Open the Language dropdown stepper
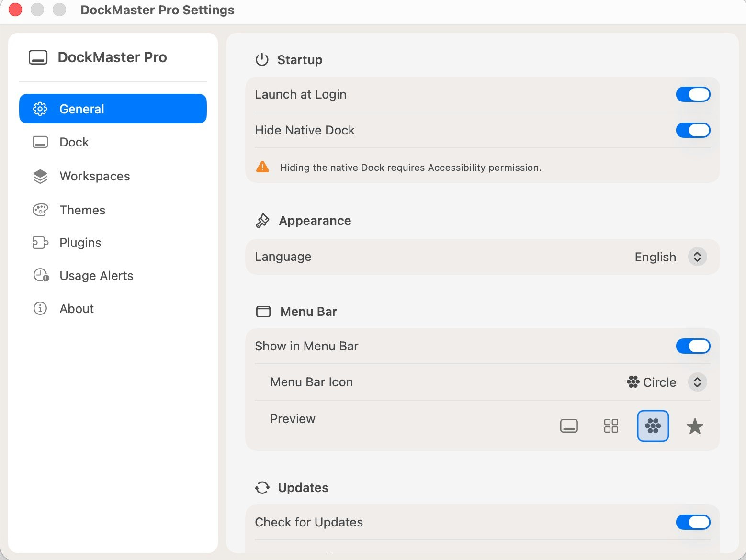Screen dimensions: 746x560 pos(697,257)
